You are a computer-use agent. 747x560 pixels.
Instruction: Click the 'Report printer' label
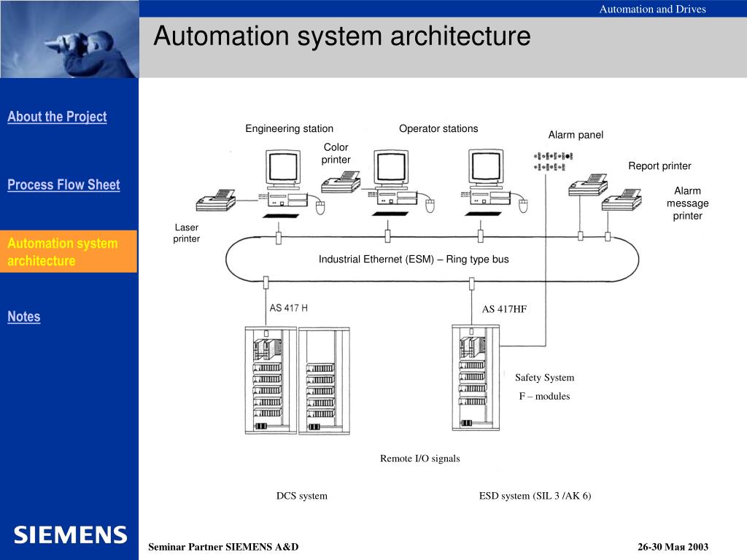click(x=659, y=166)
